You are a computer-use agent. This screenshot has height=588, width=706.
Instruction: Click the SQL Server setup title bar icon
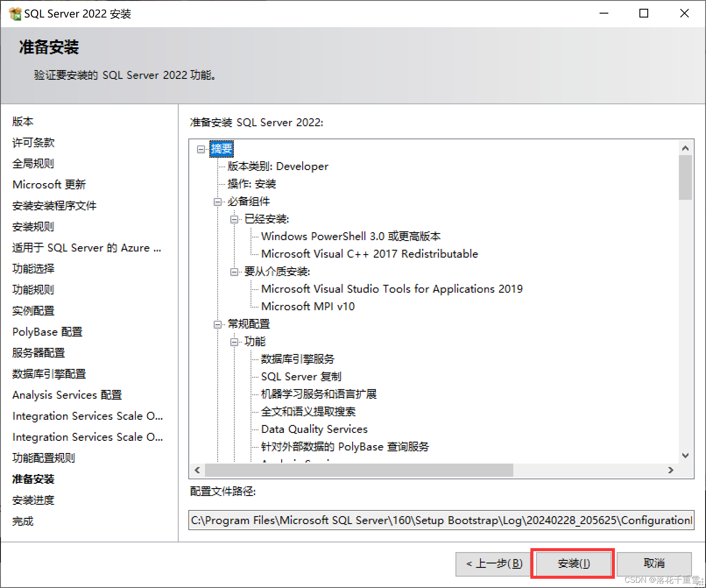pos(15,14)
